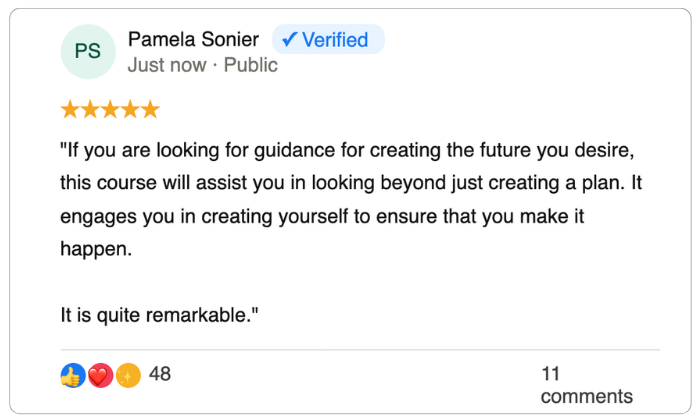Click the Public visibility label
The image size is (700, 420).
(250, 66)
